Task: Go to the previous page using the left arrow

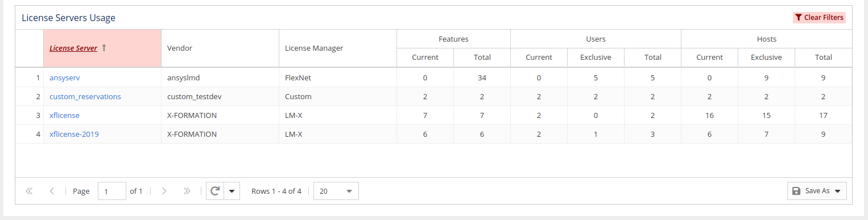Action: click(52, 191)
